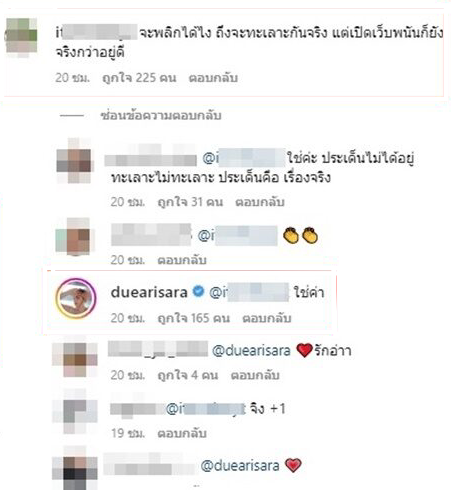This screenshot has width=451, height=490.
Task: Reply to the comment with 31 likes
Action: 260,202
